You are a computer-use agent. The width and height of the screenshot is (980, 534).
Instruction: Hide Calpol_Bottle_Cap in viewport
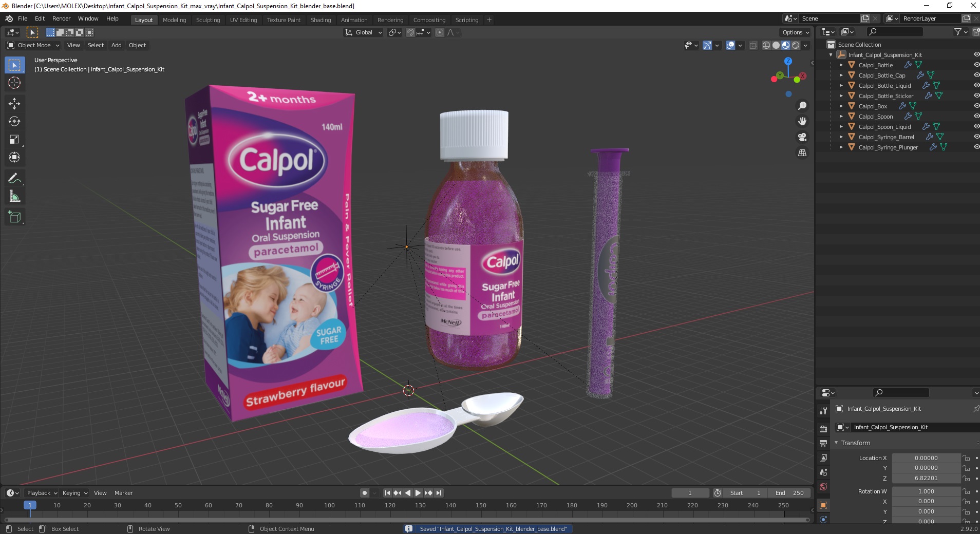tap(976, 75)
